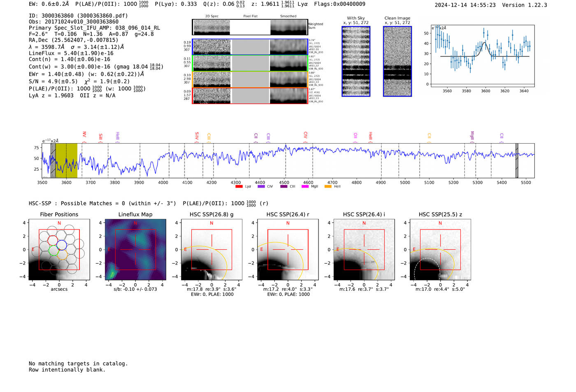Screen dimensions: 576x392
Task: Click the magenta MgII legend swatch
Action: [x=305, y=187]
